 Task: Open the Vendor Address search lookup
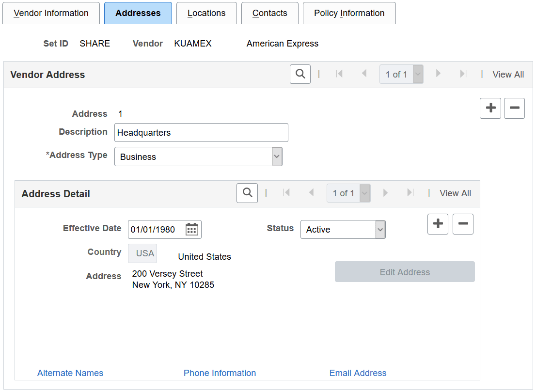[x=300, y=74]
